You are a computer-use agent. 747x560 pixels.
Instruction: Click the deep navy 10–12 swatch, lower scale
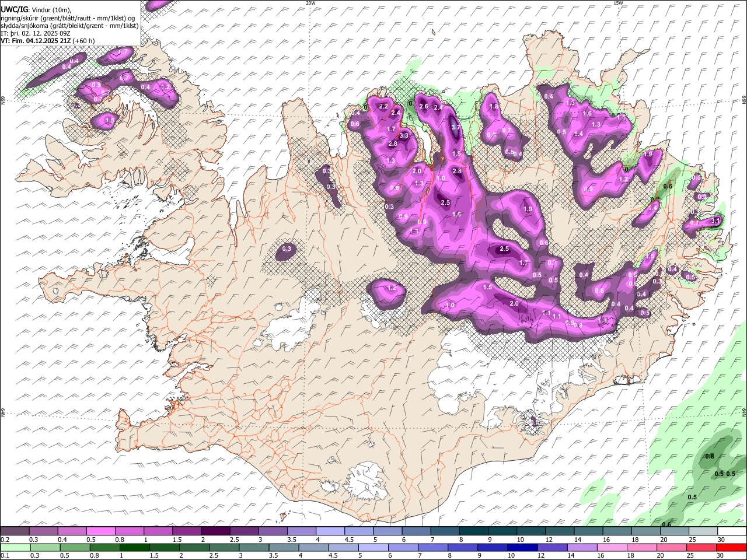pyautogui.click(x=523, y=548)
